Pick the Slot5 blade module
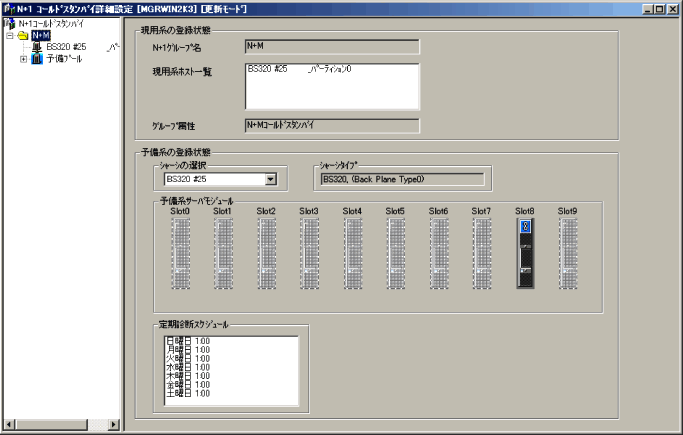This screenshot has width=683, height=435. (x=395, y=254)
